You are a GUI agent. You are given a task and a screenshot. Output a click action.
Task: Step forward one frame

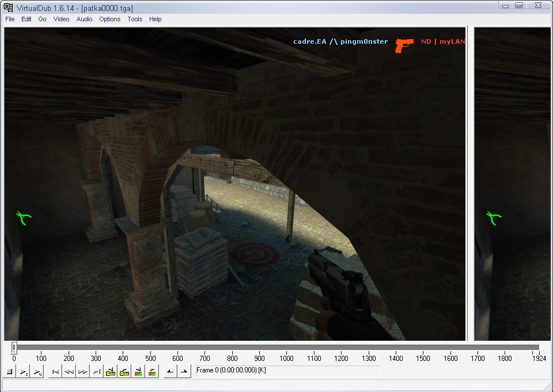83,371
